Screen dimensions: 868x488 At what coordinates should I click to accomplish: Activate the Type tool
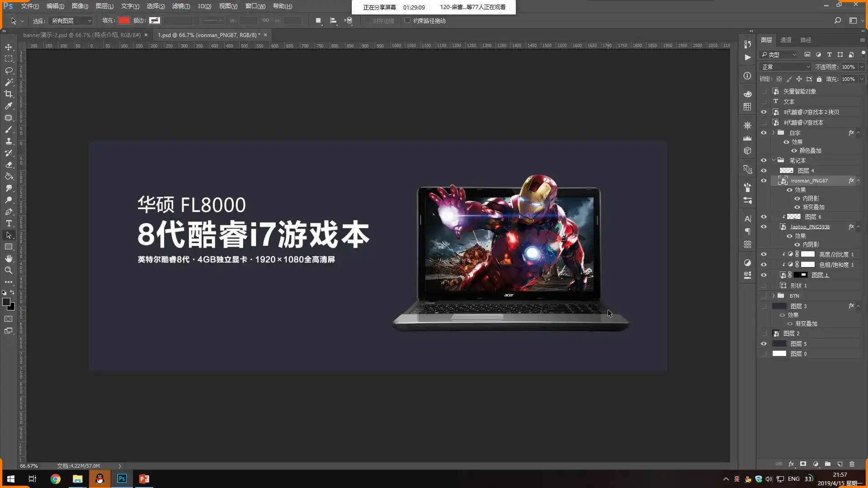coord(9,223)
